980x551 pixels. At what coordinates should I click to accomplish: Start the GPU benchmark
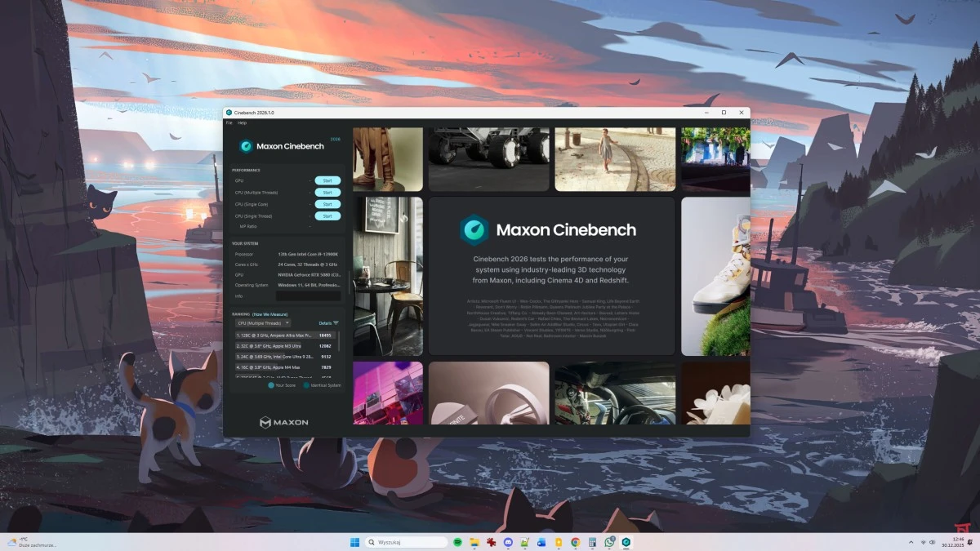click(x=327, y=180)
